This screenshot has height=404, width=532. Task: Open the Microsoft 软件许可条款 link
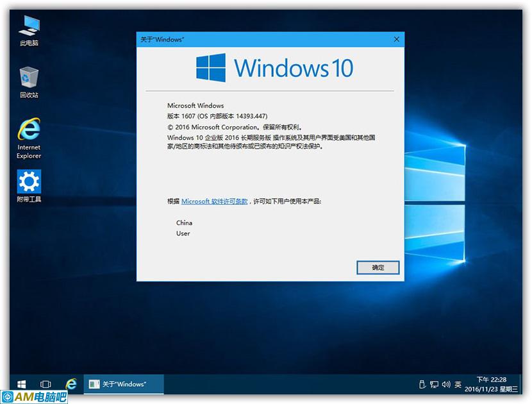(x=215, y=201)
